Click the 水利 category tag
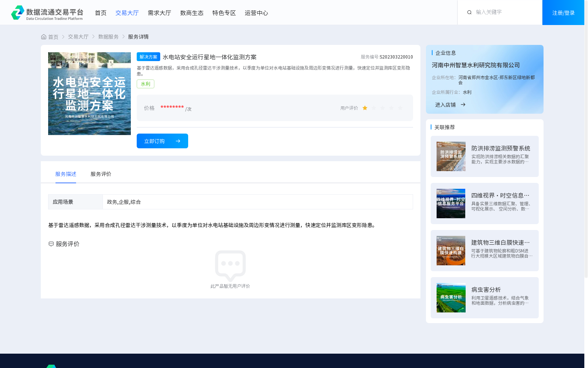Screen dimensions: 588x368 [146, 84]
